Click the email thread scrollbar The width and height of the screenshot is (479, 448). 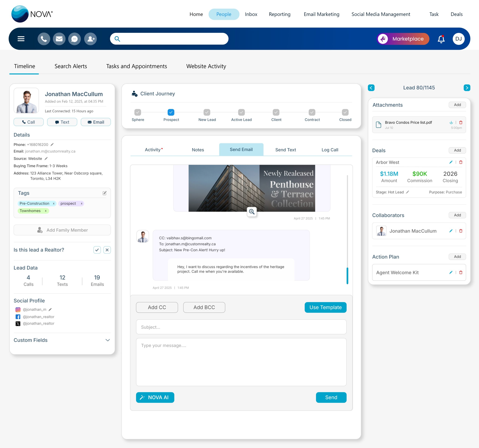pos(347,276)
